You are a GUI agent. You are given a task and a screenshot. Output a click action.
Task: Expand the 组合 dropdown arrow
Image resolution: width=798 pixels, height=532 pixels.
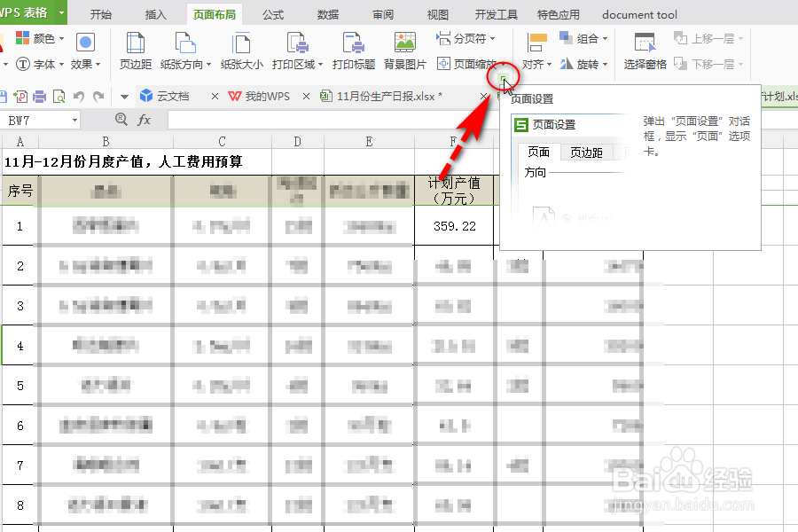click(605, 39)
